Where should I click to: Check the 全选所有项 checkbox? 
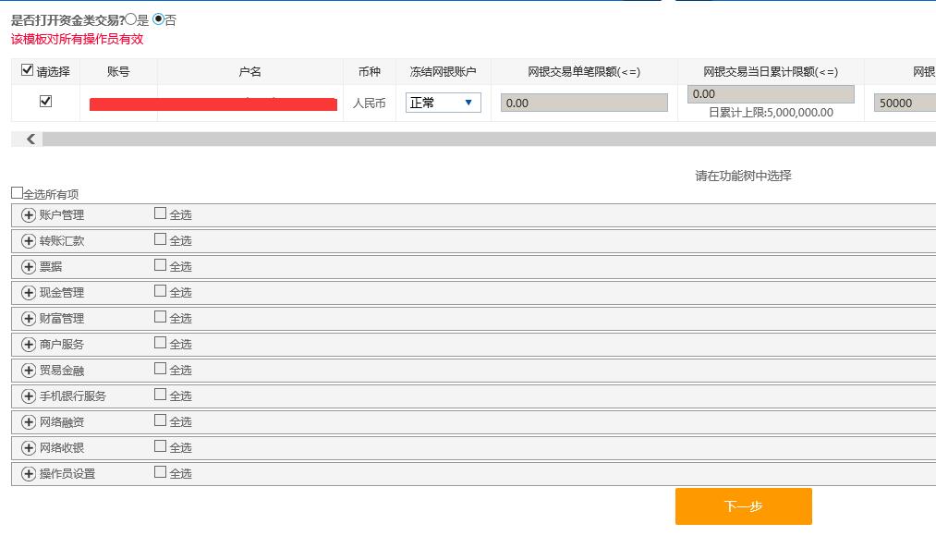17,193
